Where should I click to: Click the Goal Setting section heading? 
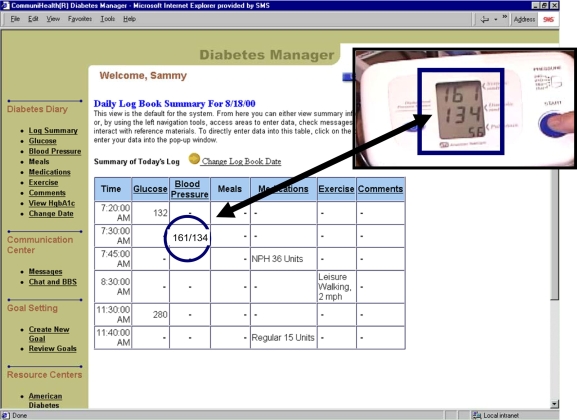32,308
